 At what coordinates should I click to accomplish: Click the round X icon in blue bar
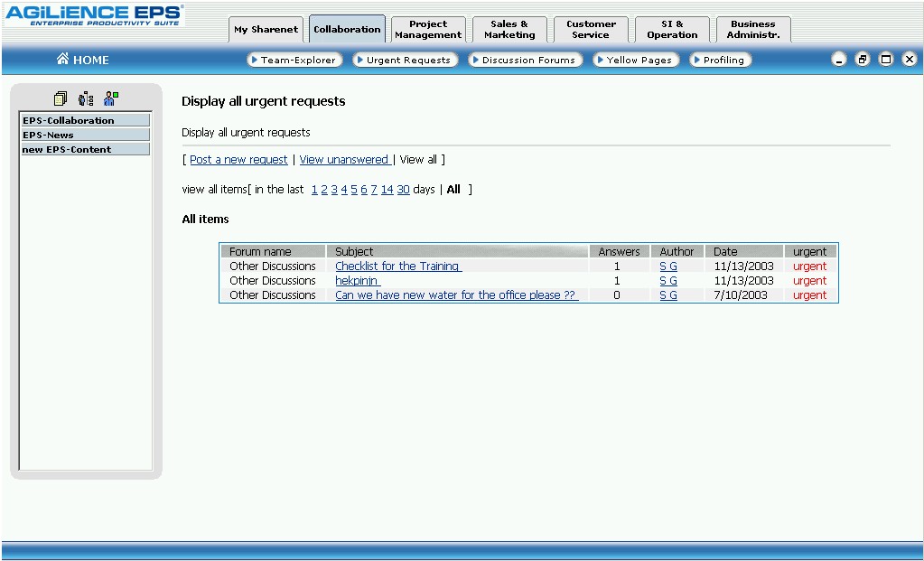click(x=910, y=60)
